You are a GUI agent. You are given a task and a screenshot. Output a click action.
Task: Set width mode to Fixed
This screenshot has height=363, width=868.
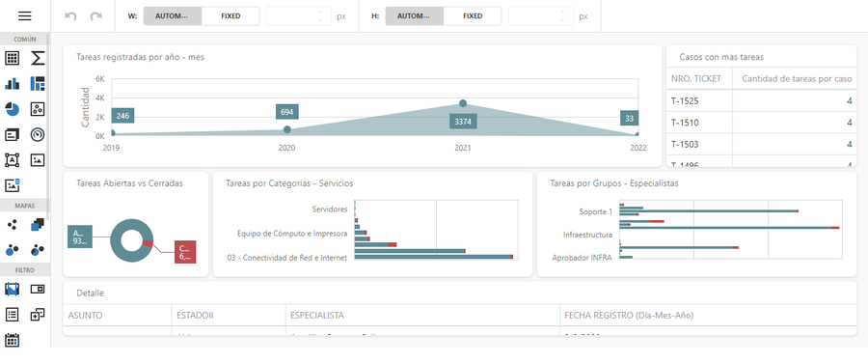click(231, 16)
